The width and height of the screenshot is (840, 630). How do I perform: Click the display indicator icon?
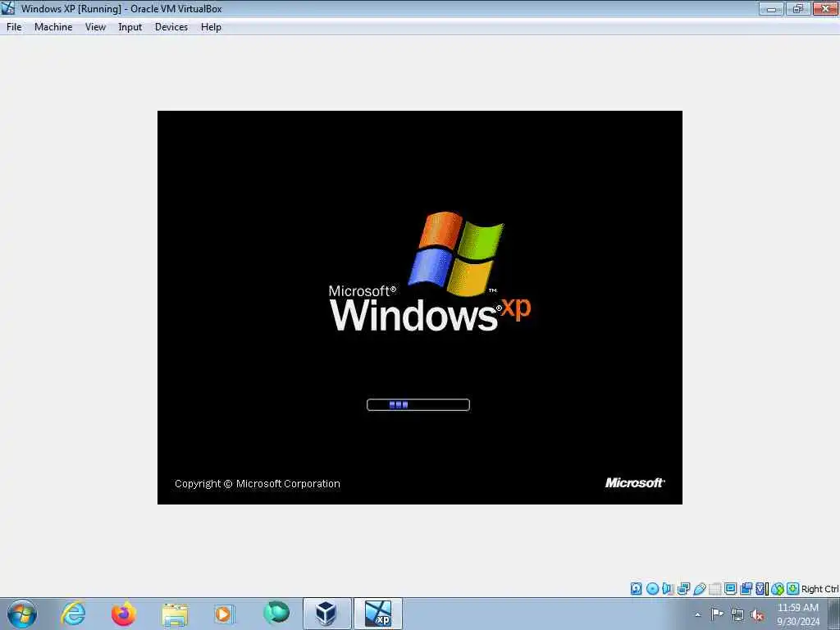tap(730, 589)
